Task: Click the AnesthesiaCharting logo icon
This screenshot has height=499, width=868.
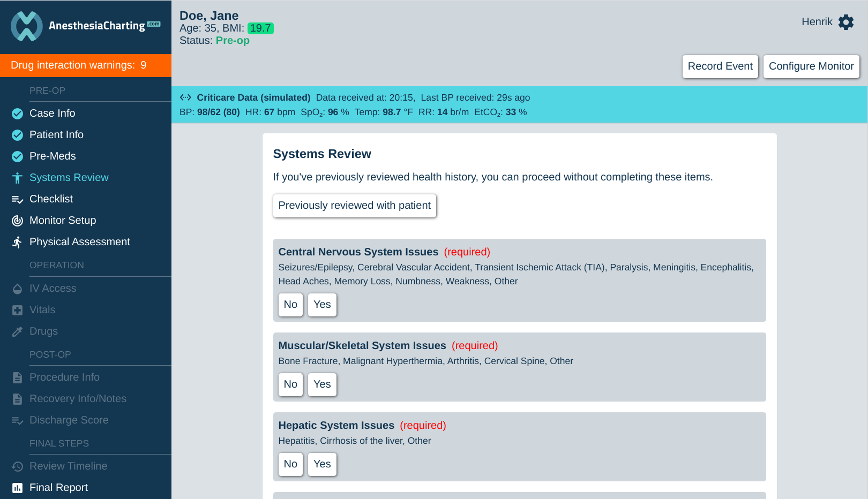Action: (x=27, y=26)
